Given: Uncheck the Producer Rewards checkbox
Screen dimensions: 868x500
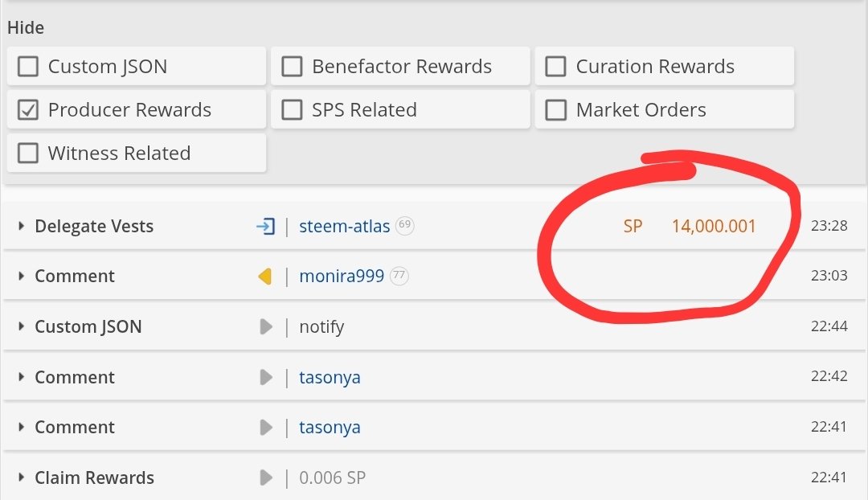Looking at the screenshot, I should click(x=28, y=110).
